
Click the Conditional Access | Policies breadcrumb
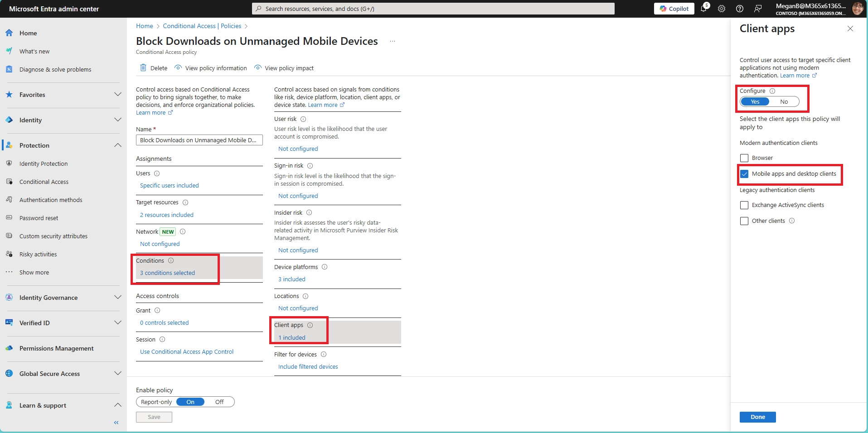[202, 26]
